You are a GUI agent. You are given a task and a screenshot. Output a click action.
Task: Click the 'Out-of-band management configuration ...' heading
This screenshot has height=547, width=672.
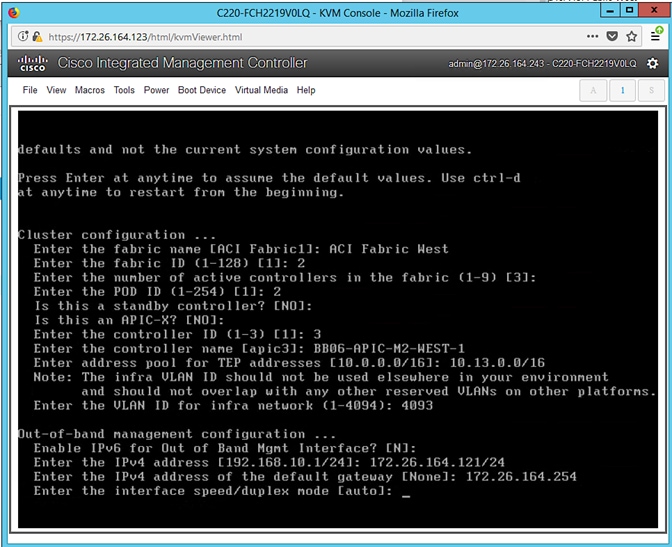pyautogui.click(x=177, y=434)
